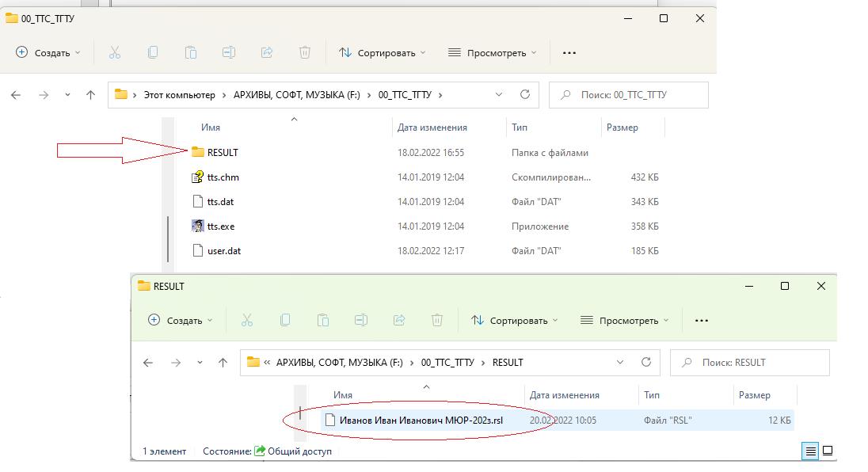The image size is (868, 472).
Task: Minimize the 00_ТТС_ТГТУ window
Action: [x=628, y=18]
